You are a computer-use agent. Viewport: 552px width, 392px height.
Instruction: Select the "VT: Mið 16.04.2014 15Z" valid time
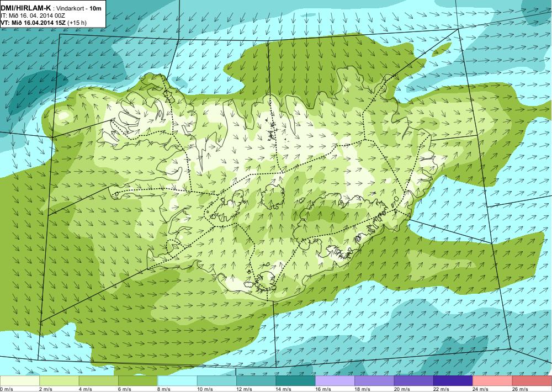tap(34, 23)
